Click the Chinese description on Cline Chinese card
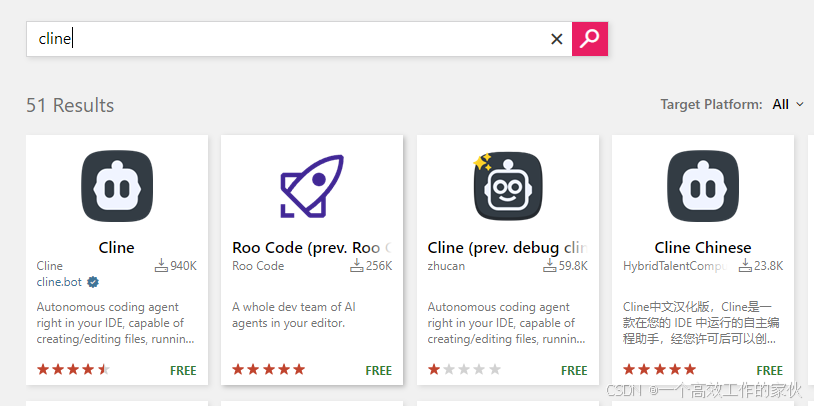 701,323
